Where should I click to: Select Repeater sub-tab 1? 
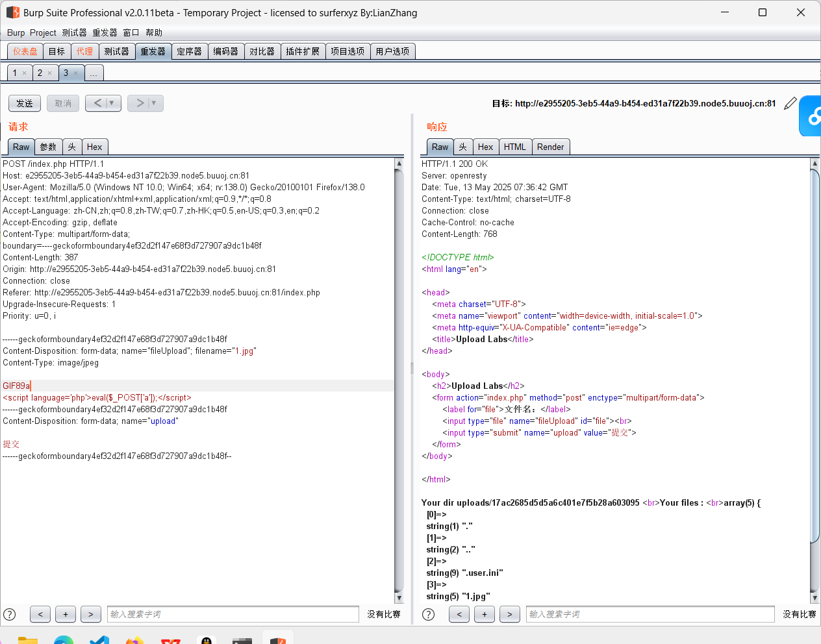click(x=15, y=73)
